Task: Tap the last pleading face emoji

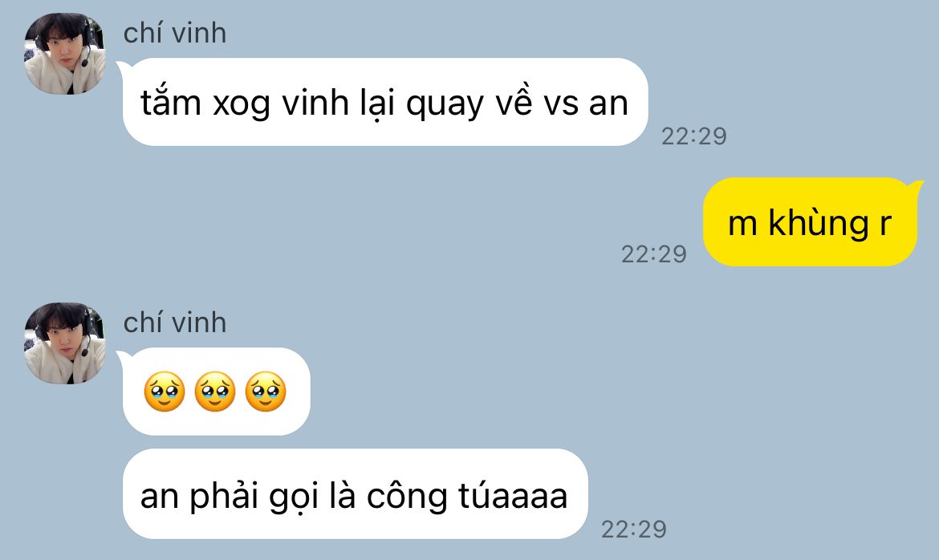Action: [266, 392]
